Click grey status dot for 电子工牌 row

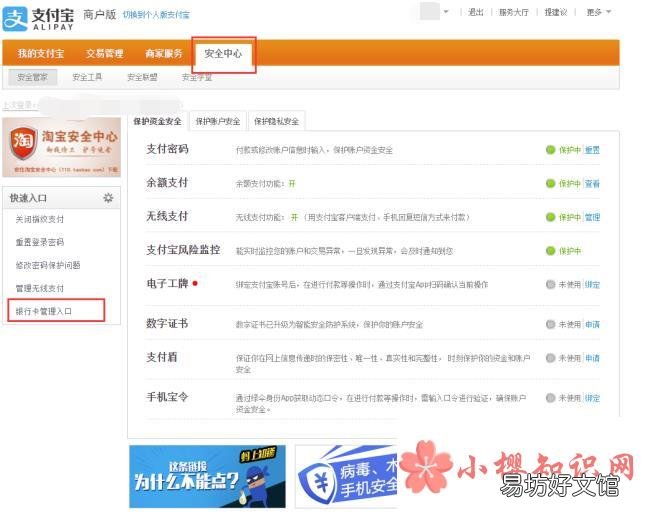[550, 284]
